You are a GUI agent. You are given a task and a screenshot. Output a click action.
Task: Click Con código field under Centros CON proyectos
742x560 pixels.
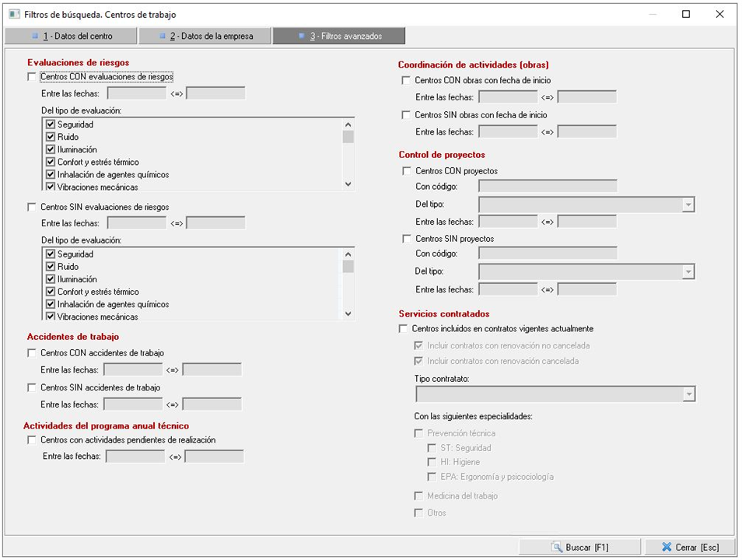click(x=548, y=186)
